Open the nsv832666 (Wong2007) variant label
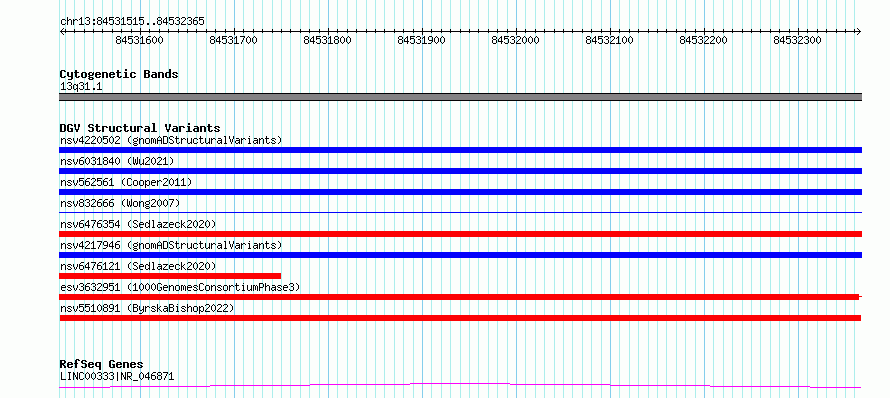 pyautogui.click(x=120, y=203)
